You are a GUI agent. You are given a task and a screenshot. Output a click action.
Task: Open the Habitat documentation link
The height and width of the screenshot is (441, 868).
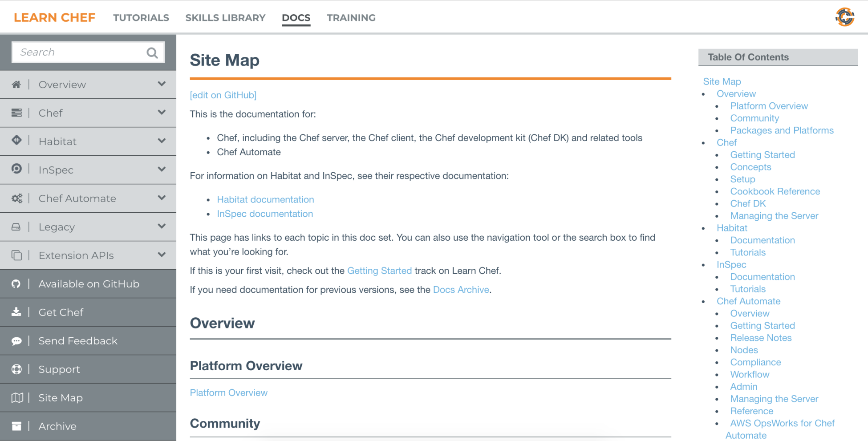click(265, 200)
